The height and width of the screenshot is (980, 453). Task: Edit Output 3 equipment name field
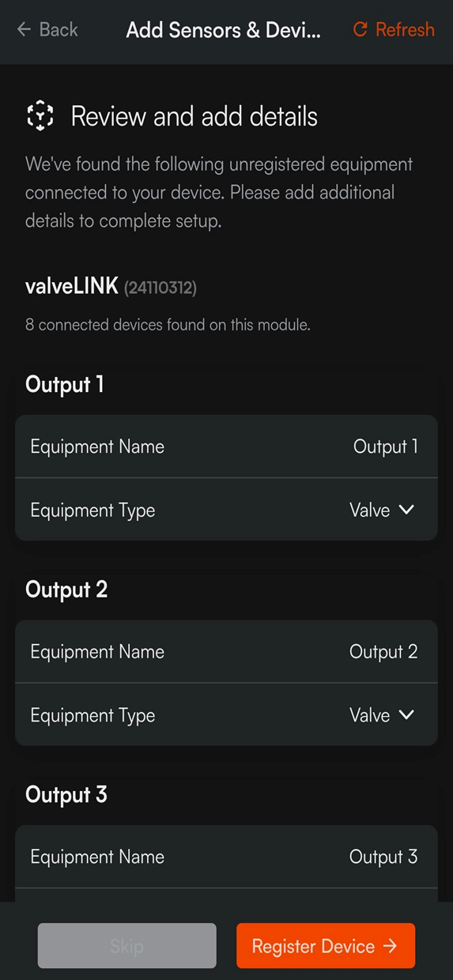(x=226, y=857)
